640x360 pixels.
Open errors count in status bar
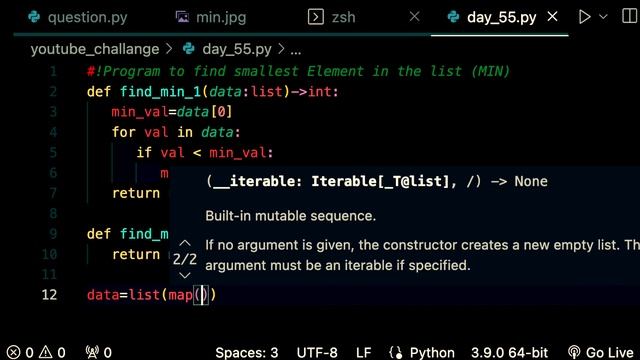[x=20, y=352]
